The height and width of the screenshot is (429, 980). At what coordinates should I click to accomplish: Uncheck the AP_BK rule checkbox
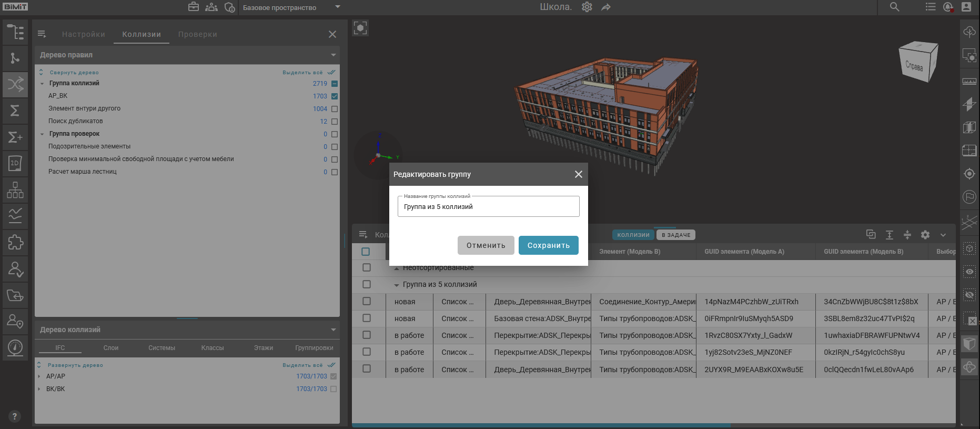click(x=335, y=96)
